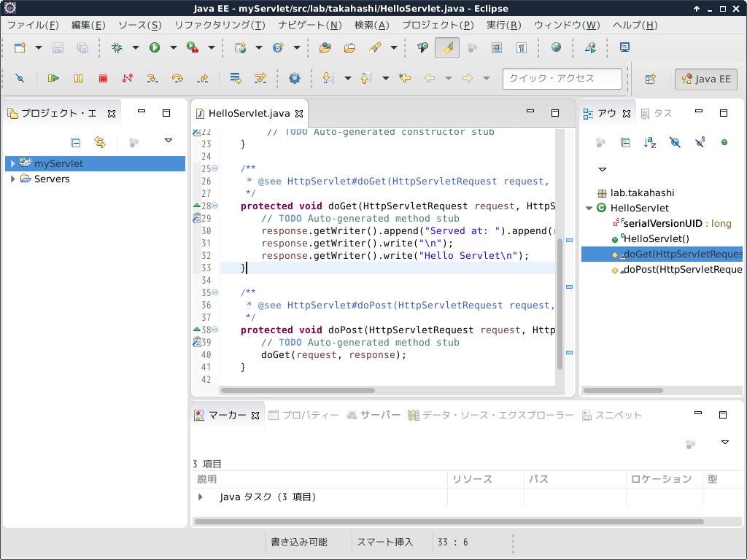The width and height of the screenshot is (747, 560).
Task: Toggle Hide Static Members in Outline
Action: [700, 142]
